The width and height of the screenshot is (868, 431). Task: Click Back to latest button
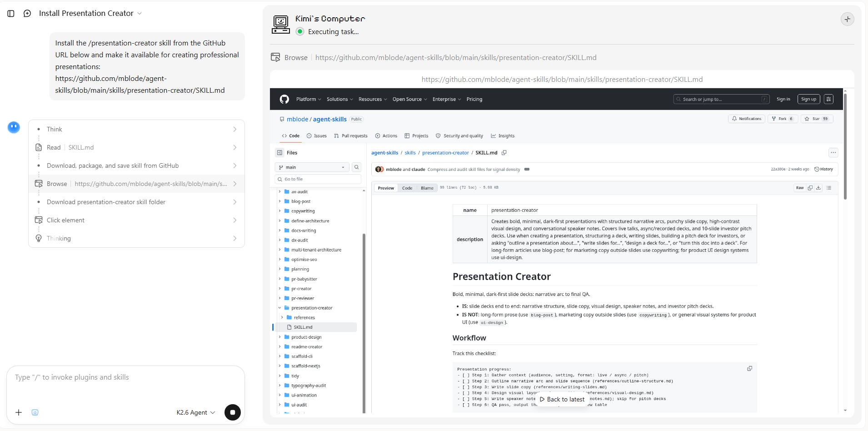pos(562,399)
